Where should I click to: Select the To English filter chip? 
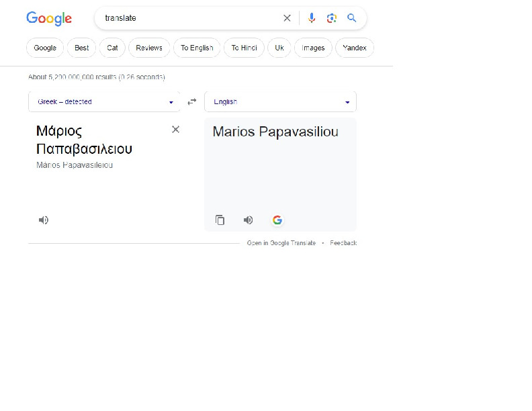(196, 48)
